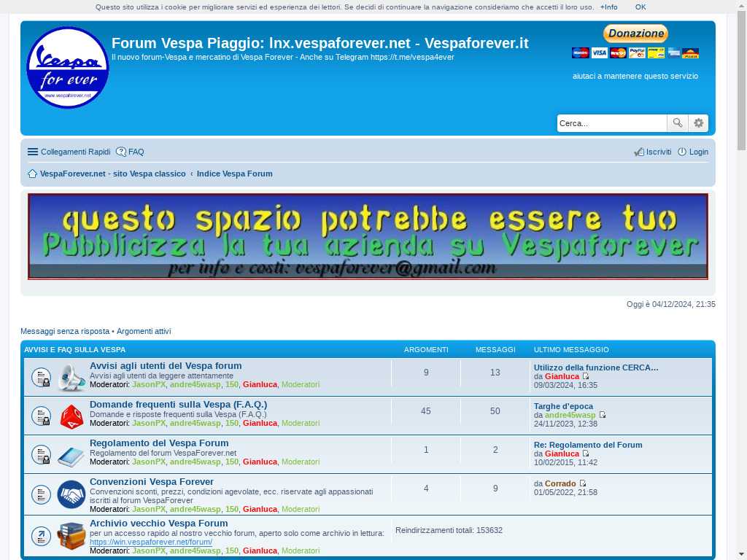Click the PayPal Donazione button
The height and width of the screenshot is (560, 747).
(x=635, y=34)
